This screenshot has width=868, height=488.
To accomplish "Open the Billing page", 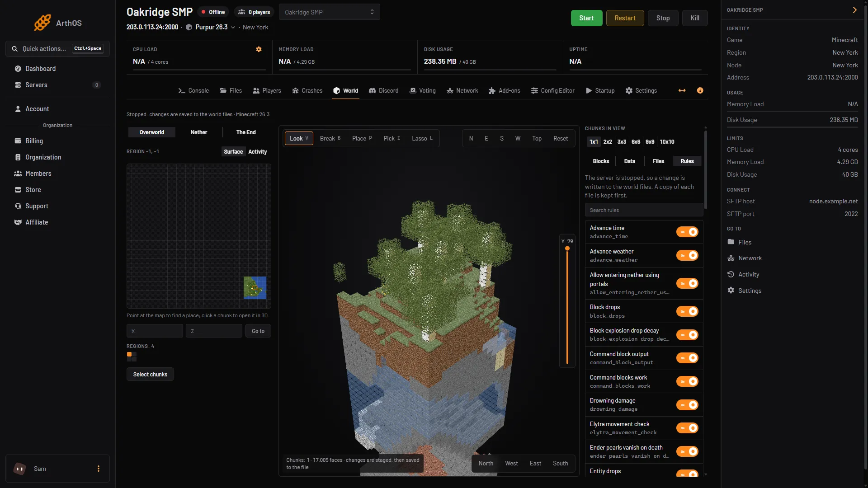I will 57,141.
